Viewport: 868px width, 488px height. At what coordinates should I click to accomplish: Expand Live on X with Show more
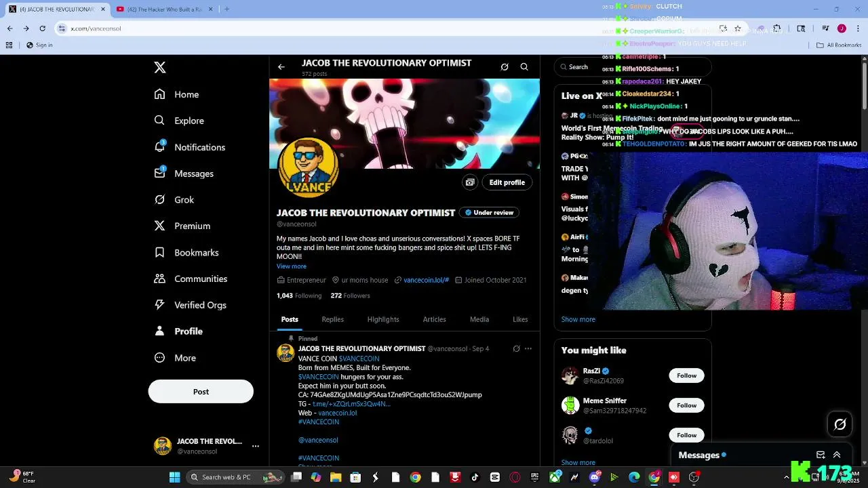[x=578, y=319]
